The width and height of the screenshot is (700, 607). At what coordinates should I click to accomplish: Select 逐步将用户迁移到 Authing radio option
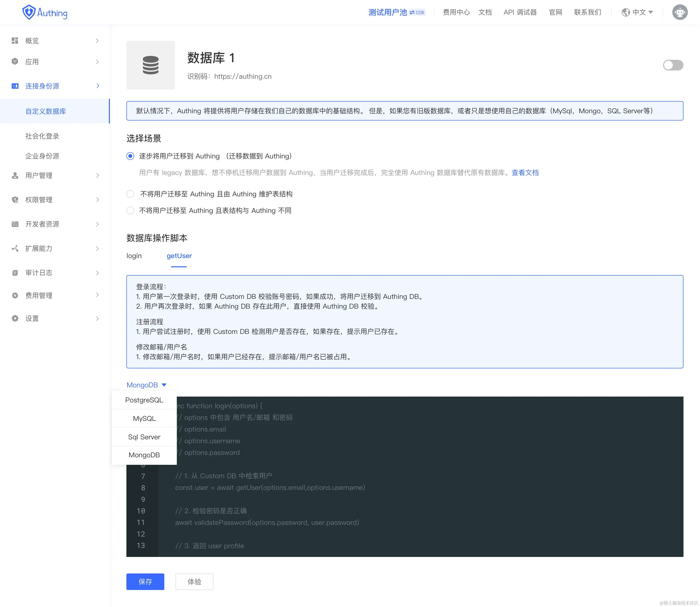[130, 156]
